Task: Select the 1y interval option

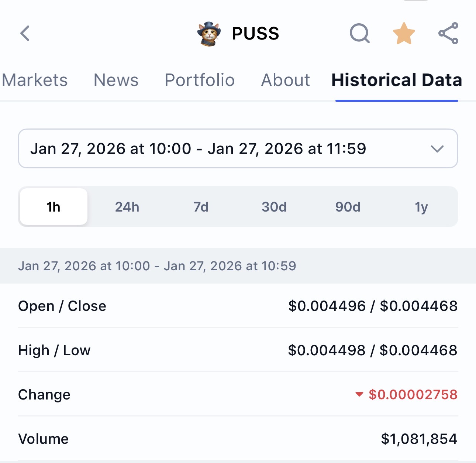Action: [421, 207]
